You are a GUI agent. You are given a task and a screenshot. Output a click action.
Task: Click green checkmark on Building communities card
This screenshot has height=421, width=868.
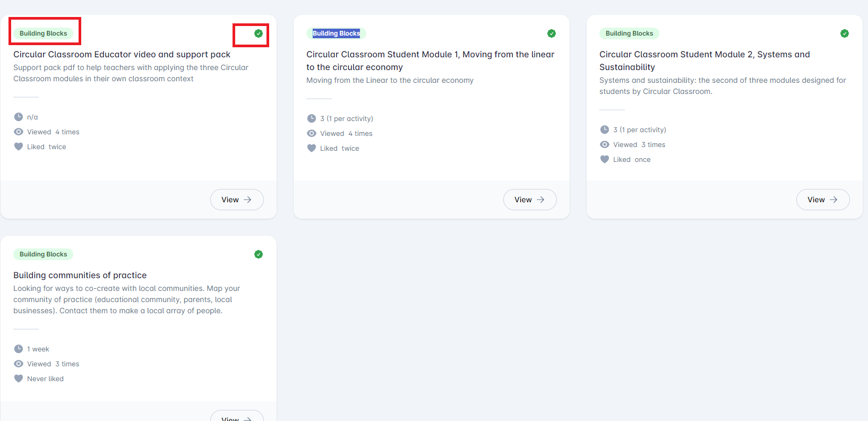[259, 254]
